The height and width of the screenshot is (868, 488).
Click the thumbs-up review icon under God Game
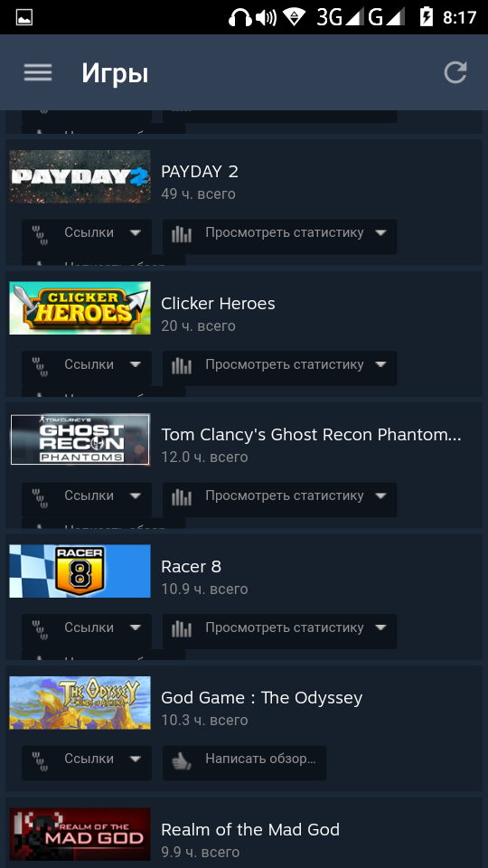click(181, 762)
